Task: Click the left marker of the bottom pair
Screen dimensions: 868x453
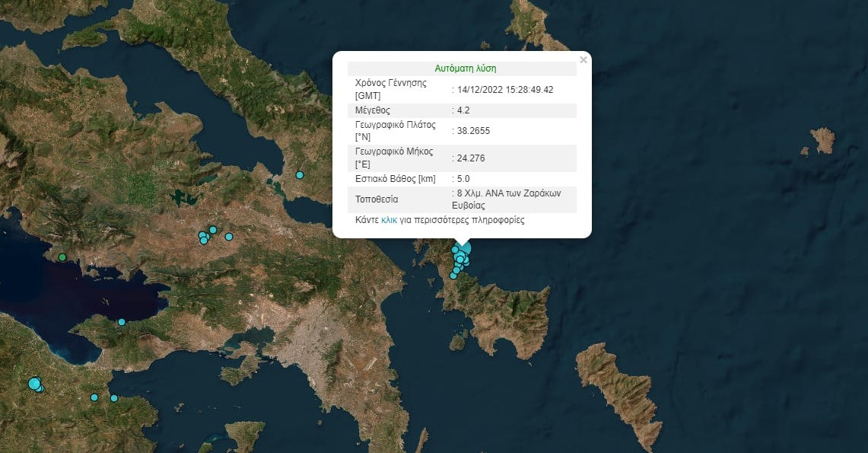Action: point(94,397)
